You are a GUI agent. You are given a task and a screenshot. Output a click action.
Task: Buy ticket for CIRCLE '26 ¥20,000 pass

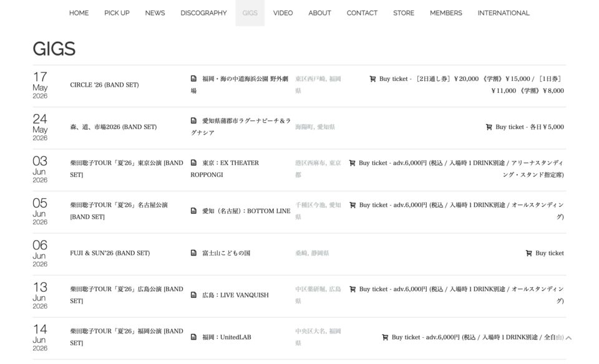pyautogui.click(x=467, y=85)
